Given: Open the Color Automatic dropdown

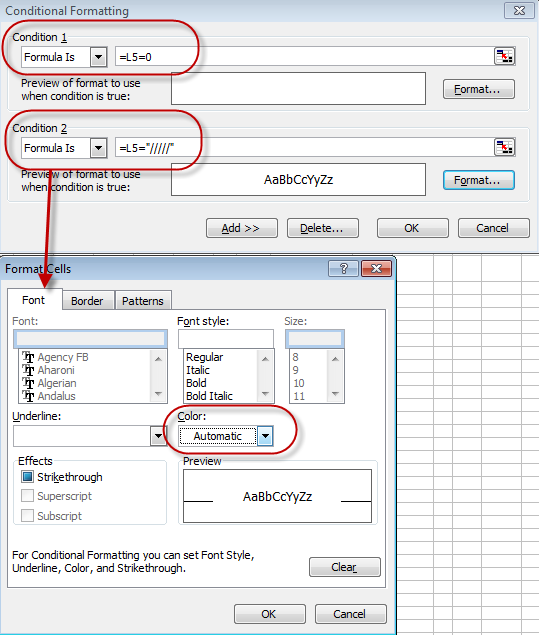Looking at the screenshot, I should pos(265,436).
